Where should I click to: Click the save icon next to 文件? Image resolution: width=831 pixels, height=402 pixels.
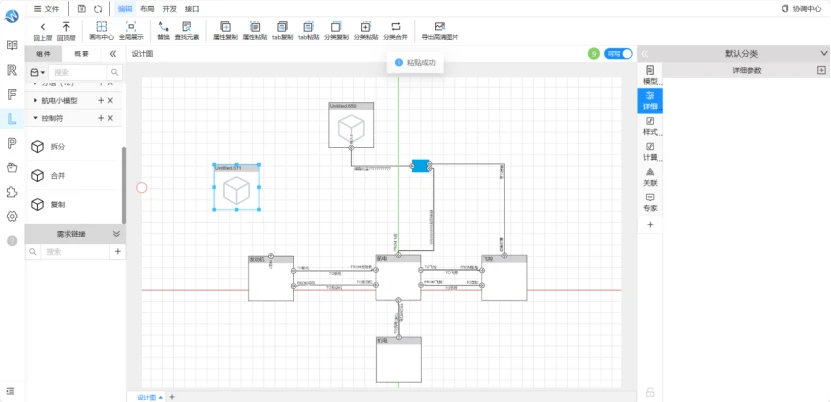82,8
